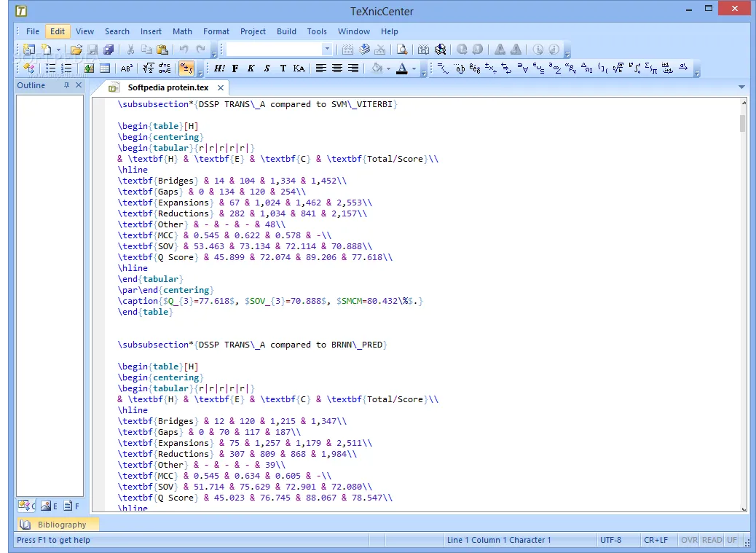Insert a picture using the image icon
The width and height of the screenshot is (756, 553).
[x=88, y=68]
